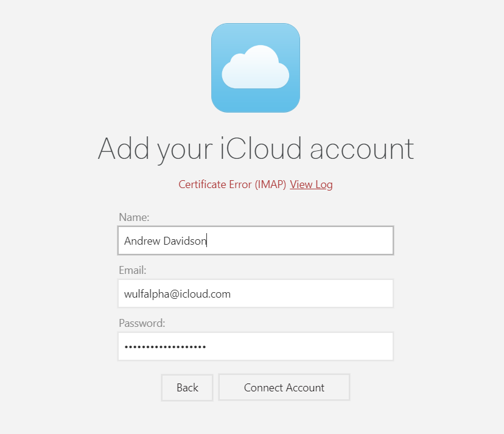Click the Email: field label
Screen dimensions: 504x434
pyautogui.click(x=132, y=270)
